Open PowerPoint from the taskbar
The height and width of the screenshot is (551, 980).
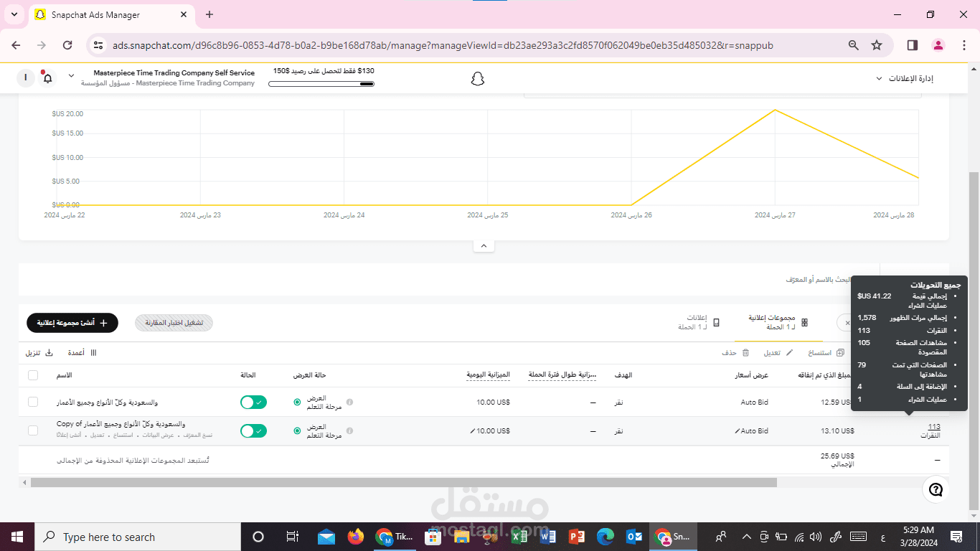[576, 537]
